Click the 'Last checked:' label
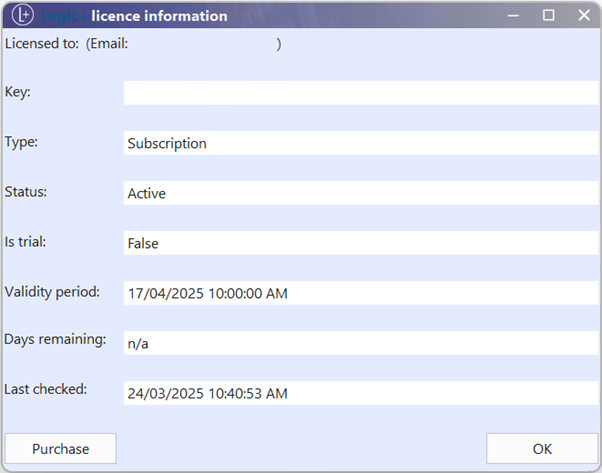The image size is (602, 473). pyautogui.click(x=46, y=389)
